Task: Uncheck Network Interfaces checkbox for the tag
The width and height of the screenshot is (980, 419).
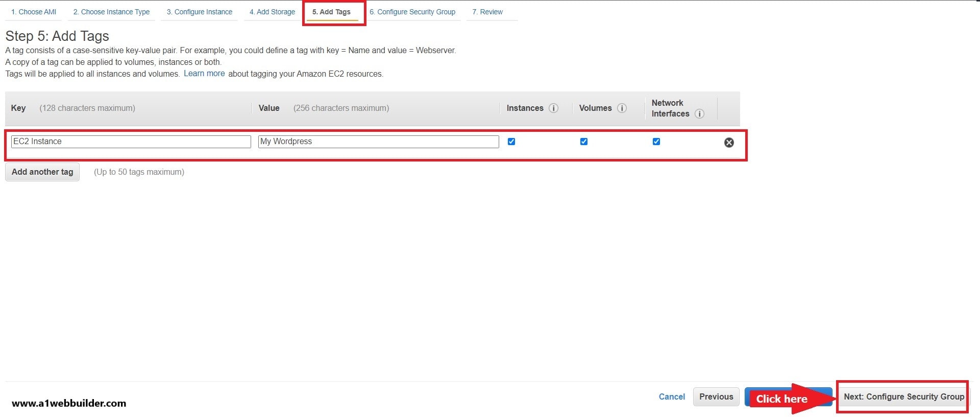Action: [x=656, y=142]
